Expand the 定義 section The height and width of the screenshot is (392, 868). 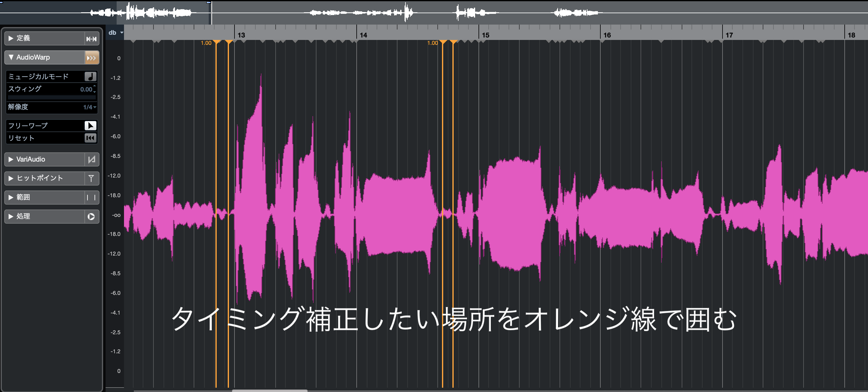tap(11, 38)
